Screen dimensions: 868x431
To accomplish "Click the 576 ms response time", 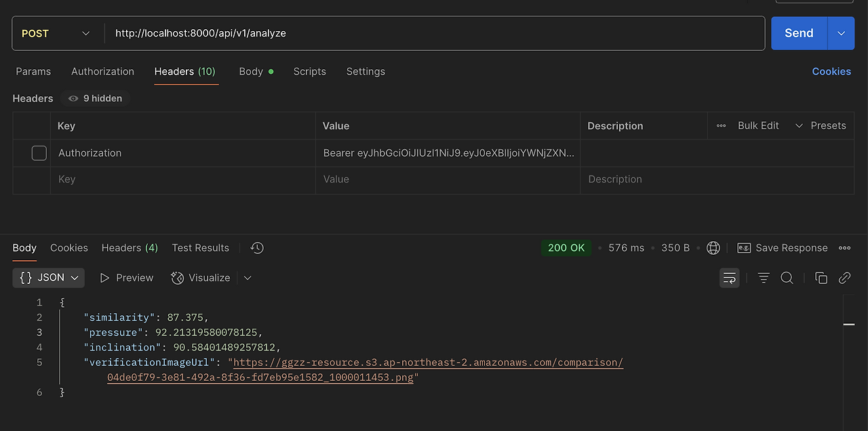I will [627, 248].
